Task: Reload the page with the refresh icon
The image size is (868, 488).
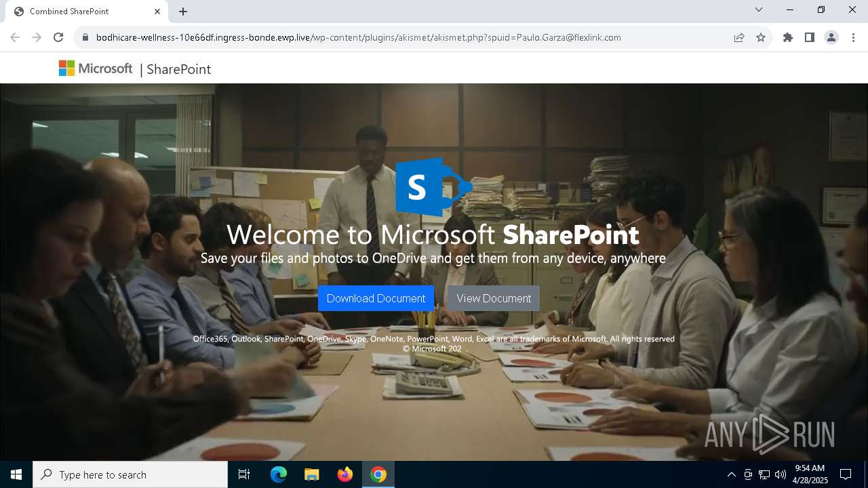Action: [58, 37]
